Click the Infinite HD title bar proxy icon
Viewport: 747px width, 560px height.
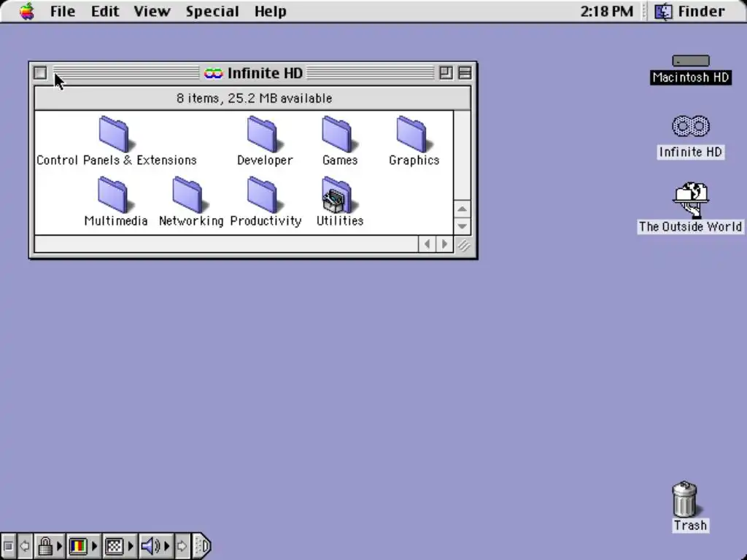213,74
